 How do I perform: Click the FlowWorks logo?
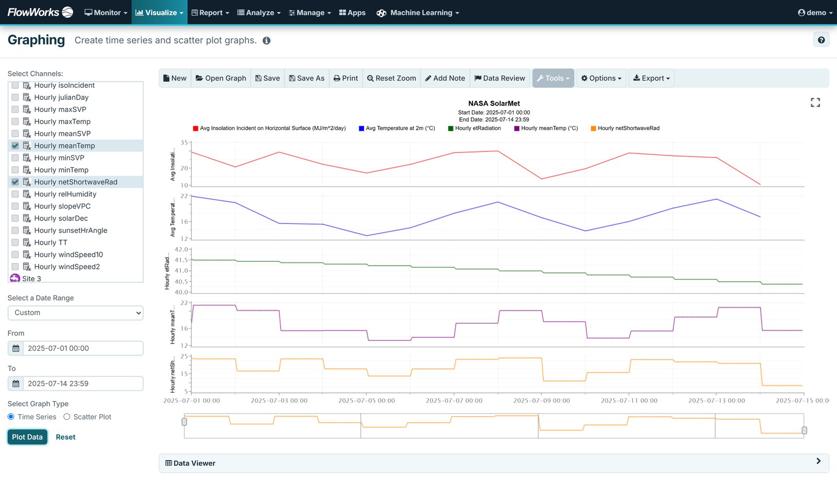point(40,12)
